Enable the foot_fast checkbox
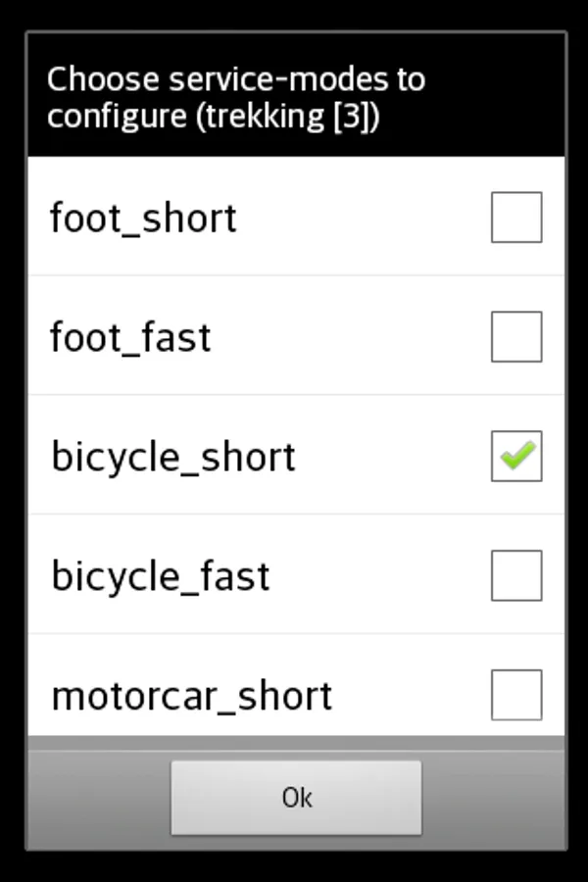Viewport: 588px width, 882px height. tap(515, 336)
